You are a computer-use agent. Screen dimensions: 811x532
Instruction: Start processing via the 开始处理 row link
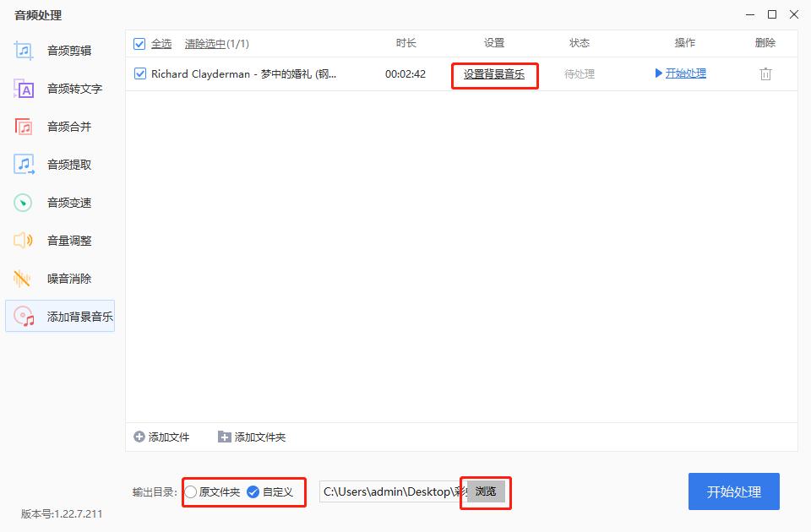pyautogui.click(x=687, y=73)
